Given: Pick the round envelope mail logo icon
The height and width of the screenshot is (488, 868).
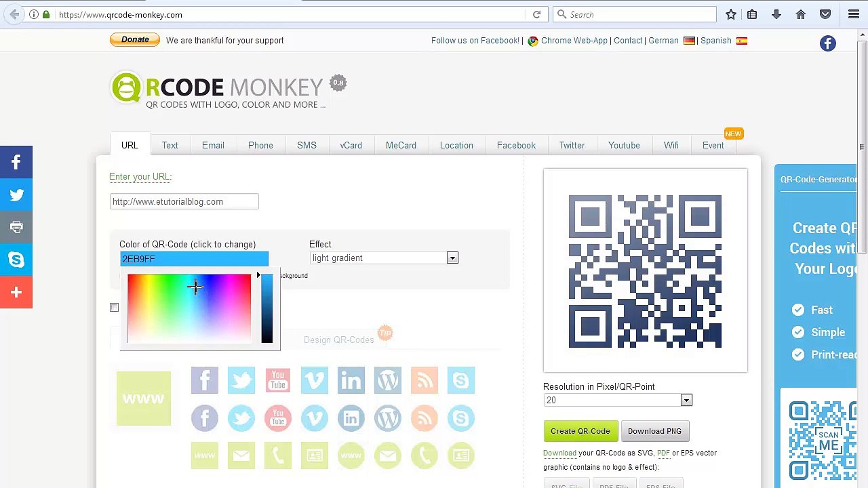Looking at the screenshot, I should click(x=387, y=455).
